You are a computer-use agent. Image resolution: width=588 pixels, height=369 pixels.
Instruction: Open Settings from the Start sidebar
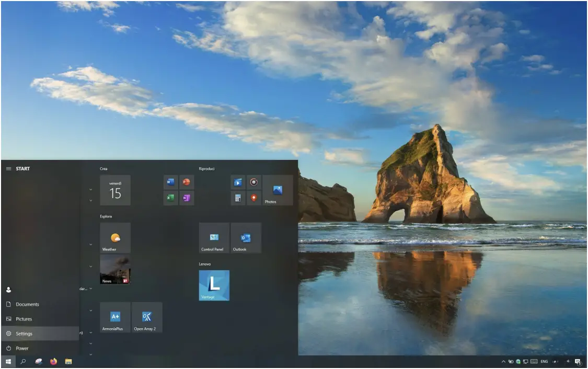tap(40, 334)
